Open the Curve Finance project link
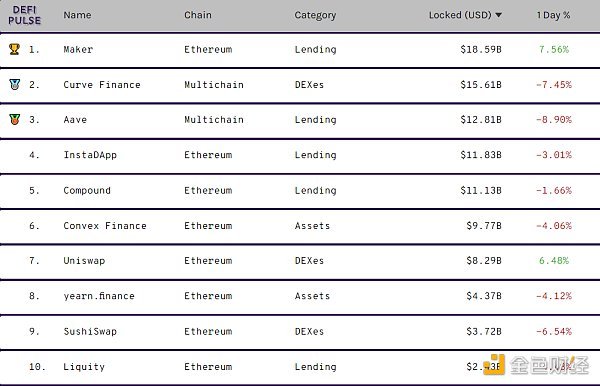This screenshot has width=600, height=386. click(102, 85)
